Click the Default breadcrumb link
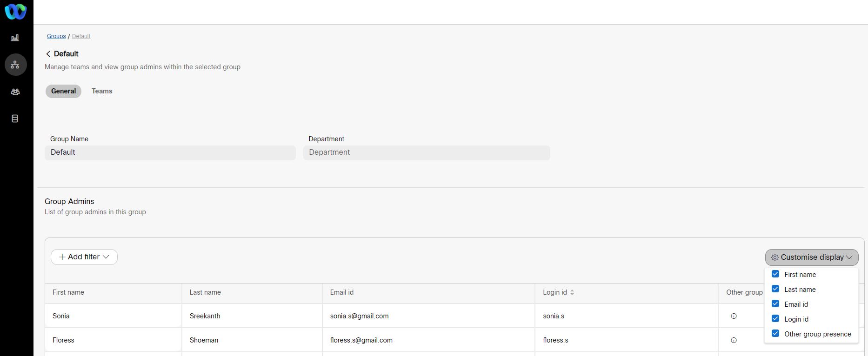The width and height of the screenshot is (868, 356). point(81,36)
